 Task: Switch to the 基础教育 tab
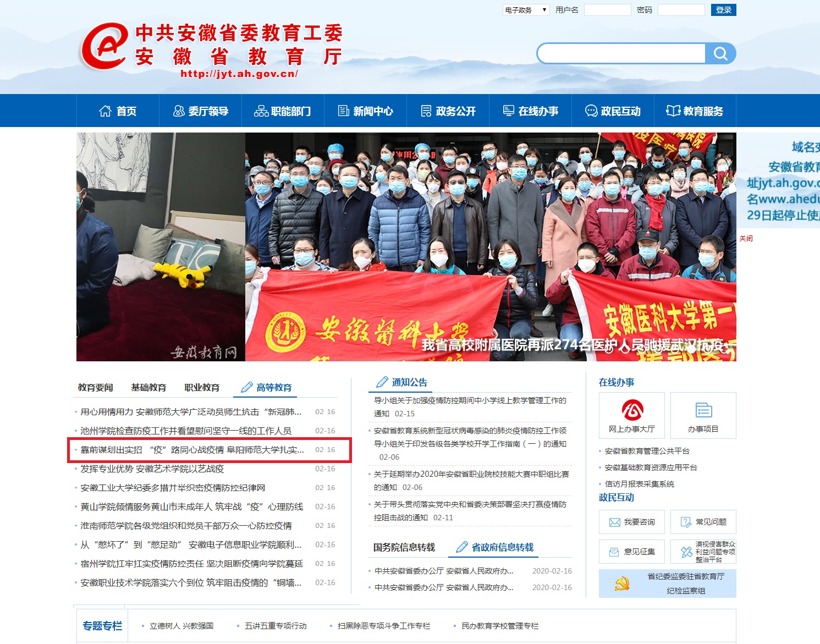[148, 388]
